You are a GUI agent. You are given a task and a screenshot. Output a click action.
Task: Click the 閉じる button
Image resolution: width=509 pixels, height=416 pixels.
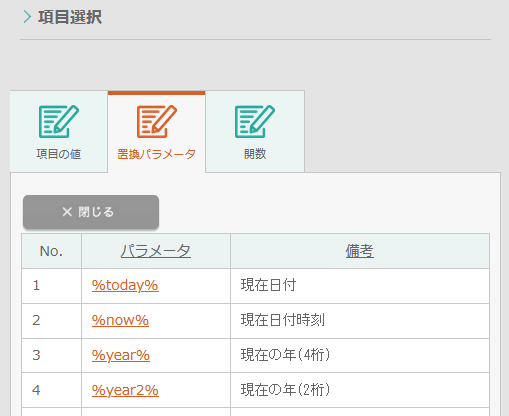(91, 212)
